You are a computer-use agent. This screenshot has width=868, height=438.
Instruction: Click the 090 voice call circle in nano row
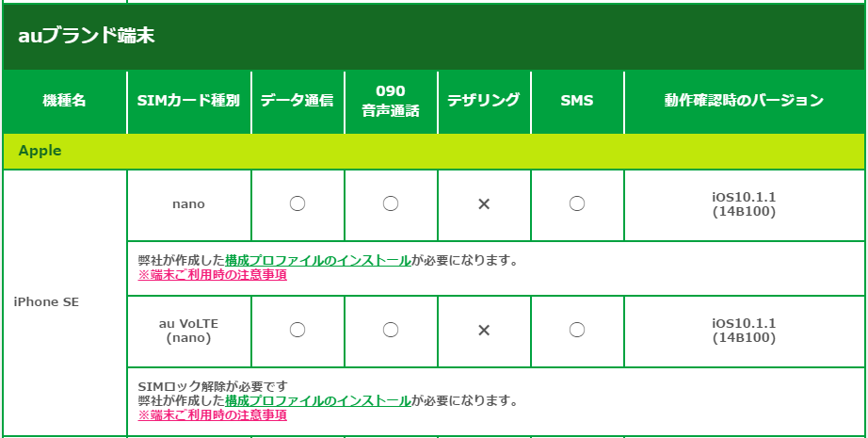[x=391, y=203]
